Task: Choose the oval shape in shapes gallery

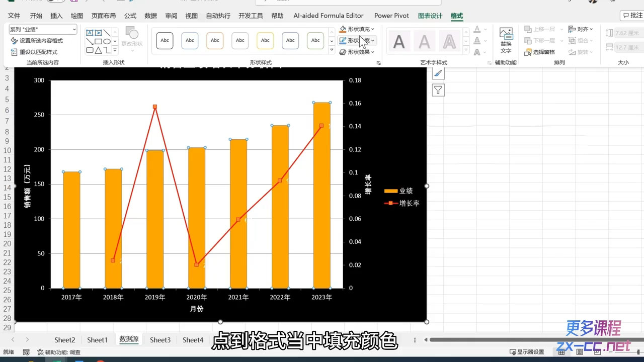Action: point(107,42)
